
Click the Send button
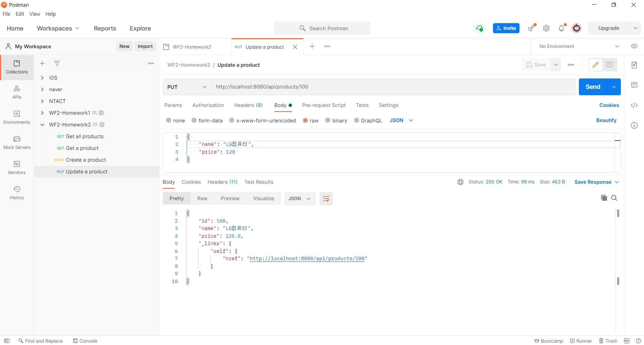pyautogui.click(x=593, y=87)
